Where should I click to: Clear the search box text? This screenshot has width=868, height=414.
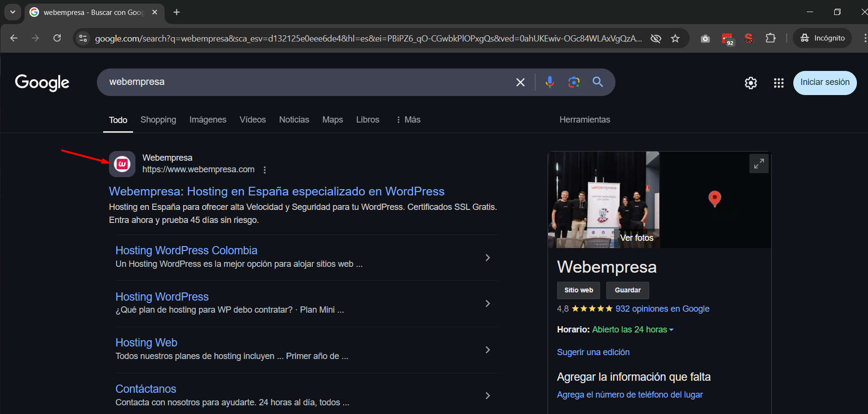(x=521, y=82)
